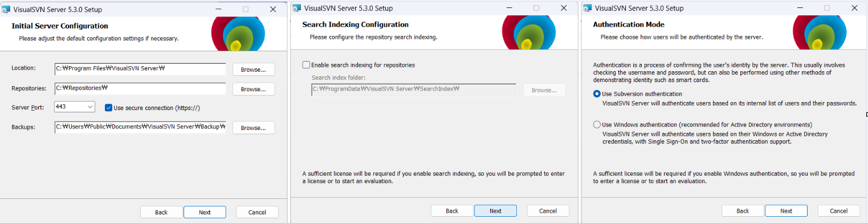The image size is (868, 223).
Task: Click the Repositories path input field
Action: point(140,89)
